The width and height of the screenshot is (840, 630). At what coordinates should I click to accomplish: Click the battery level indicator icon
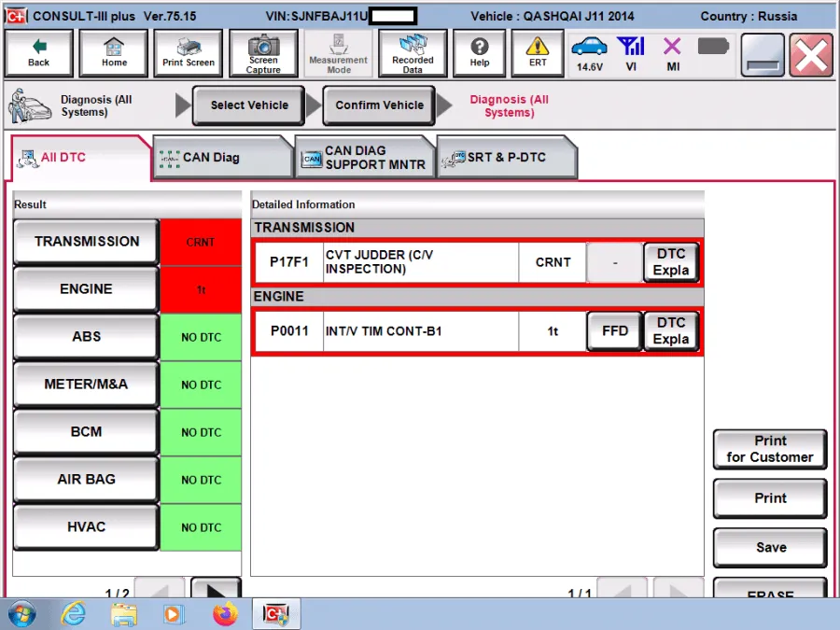click(713, 47)
